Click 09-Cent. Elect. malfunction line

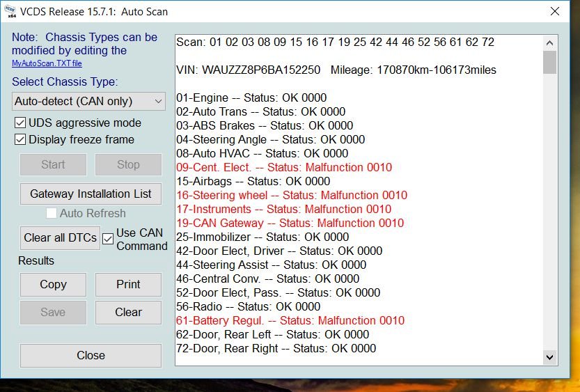283,168
